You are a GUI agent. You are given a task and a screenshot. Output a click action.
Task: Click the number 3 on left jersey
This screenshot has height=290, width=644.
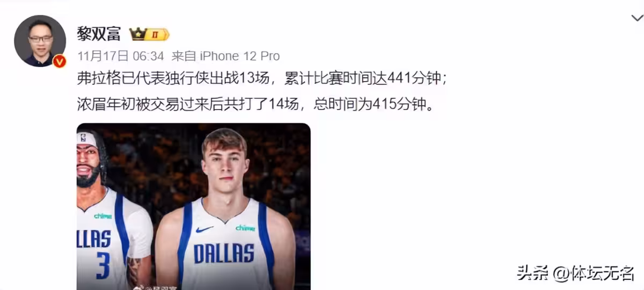[103, 265]
